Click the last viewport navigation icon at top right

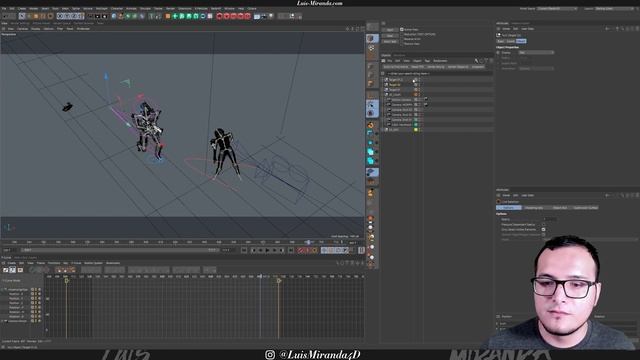click(362, 29)
